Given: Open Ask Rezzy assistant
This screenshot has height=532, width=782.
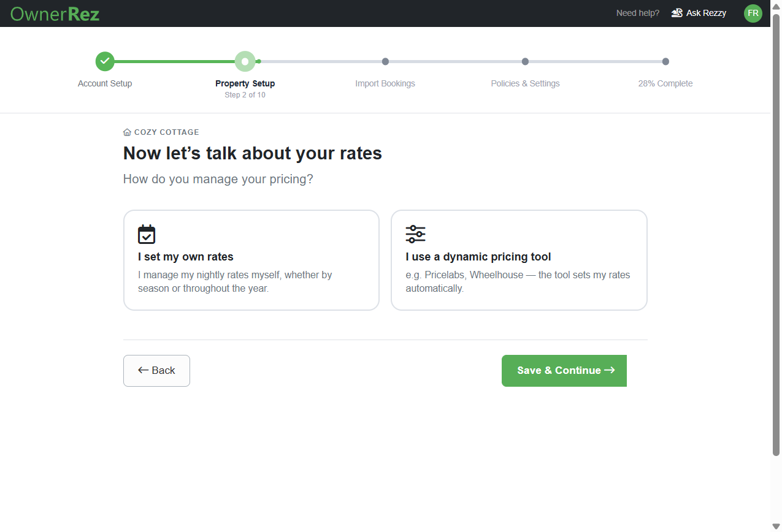Looking at the screenshot, I should coord(699,13).
